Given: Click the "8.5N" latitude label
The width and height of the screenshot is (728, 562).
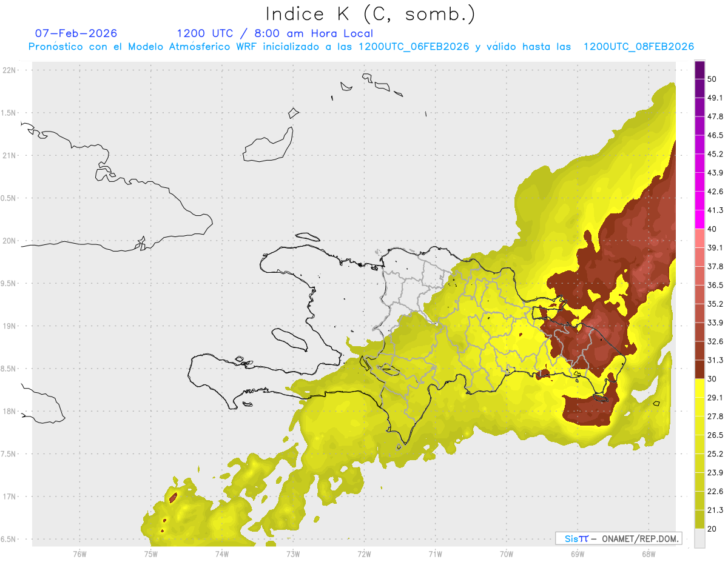Looking at the screenshot, I should [x=8, y=369].
